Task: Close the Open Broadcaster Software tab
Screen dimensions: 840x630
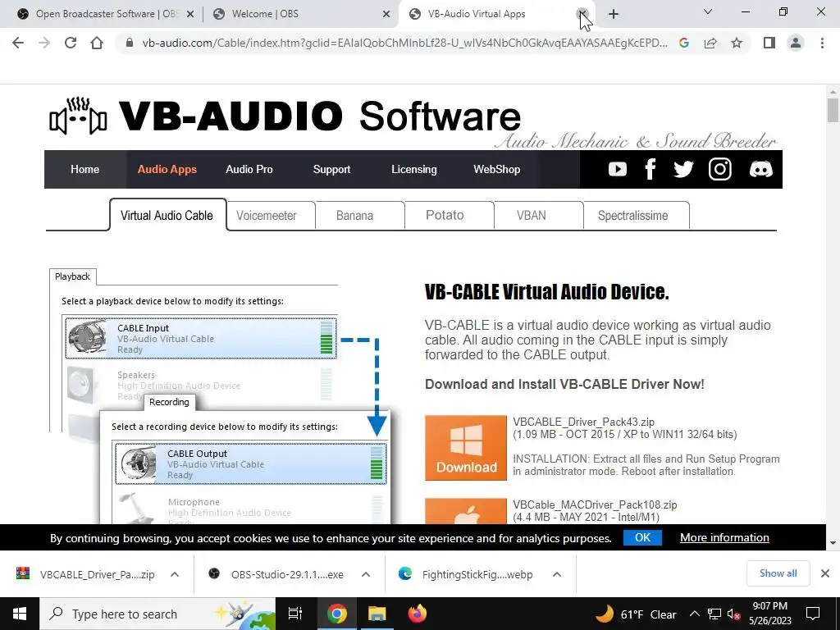Action: point(190,14)
